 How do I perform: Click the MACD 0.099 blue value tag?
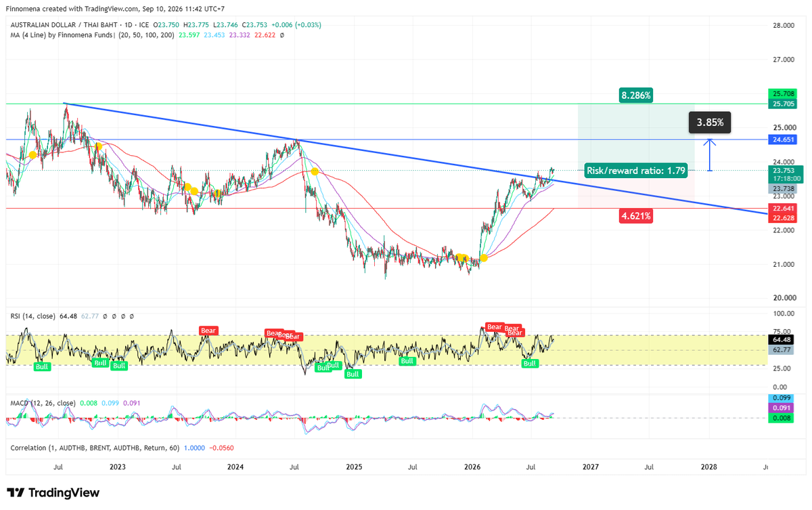coord(782,398)
